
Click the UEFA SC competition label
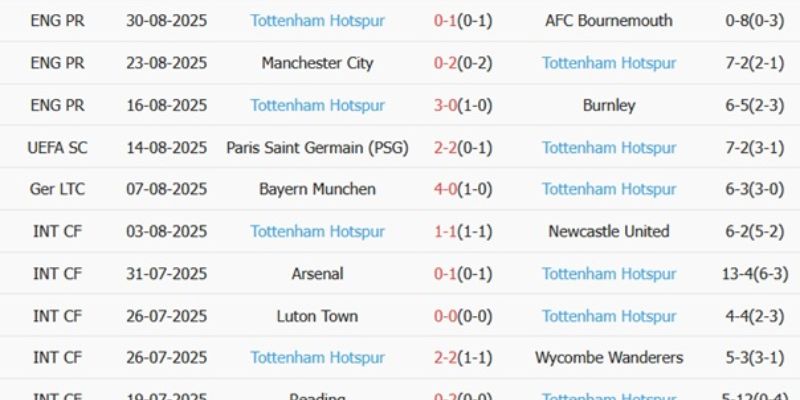pyautogui.click(x=57, y=147)
